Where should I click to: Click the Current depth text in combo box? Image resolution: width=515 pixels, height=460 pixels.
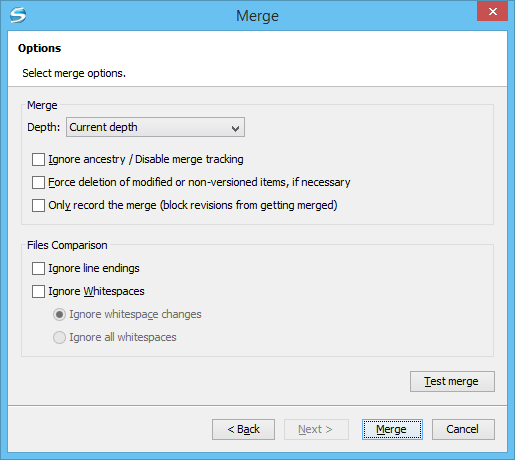(x=103, y=127)
